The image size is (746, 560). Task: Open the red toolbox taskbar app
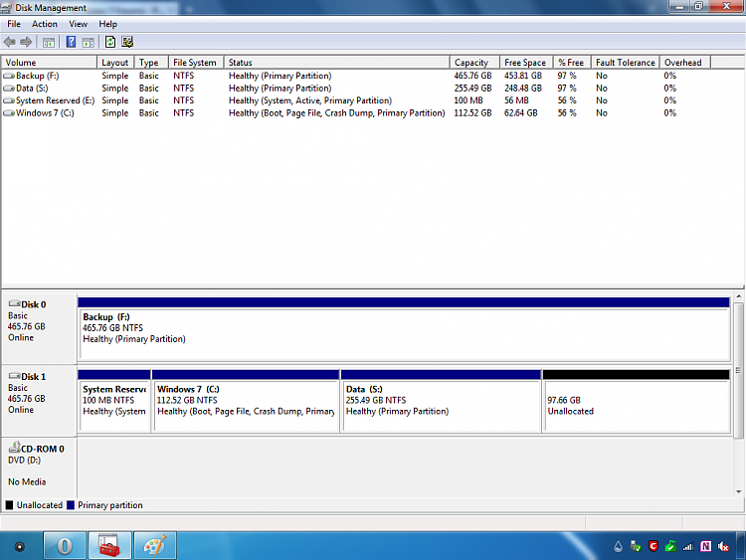109,546
